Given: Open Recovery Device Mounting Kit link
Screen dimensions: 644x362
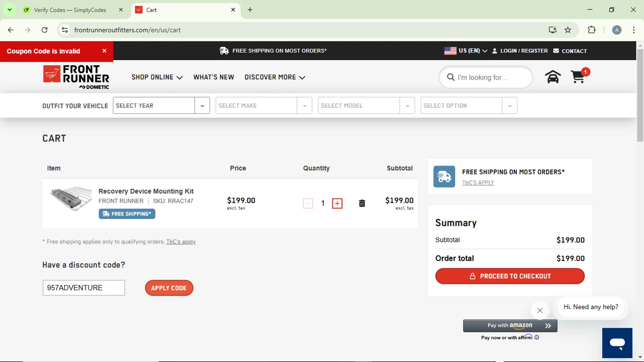Looking at the screenshot, I should coord(146,191).
